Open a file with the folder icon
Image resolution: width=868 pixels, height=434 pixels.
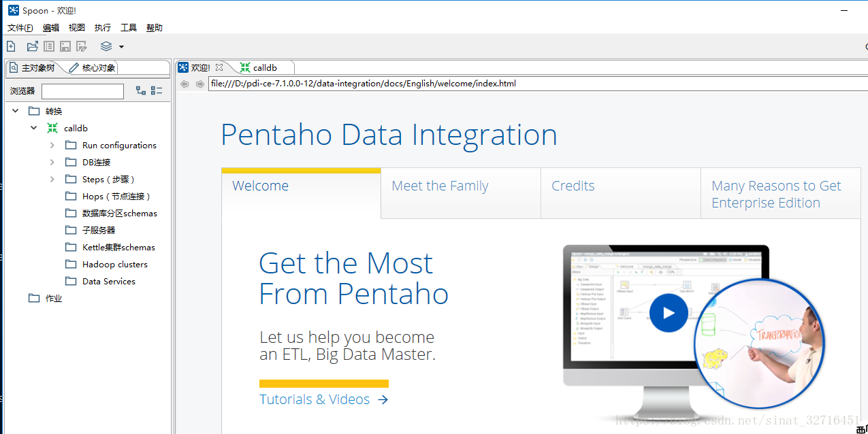pyautogui.click(x=32, y=46)
